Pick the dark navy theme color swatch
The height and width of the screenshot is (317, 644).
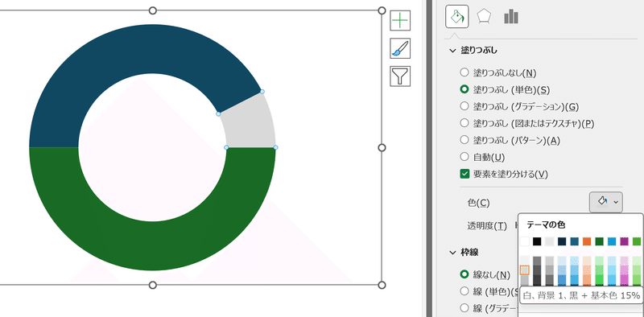pyautogui.click(x=562, y=241)
